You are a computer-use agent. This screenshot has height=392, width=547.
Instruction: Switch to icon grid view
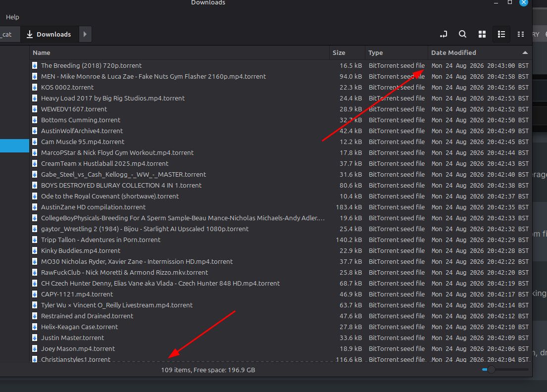482,34
